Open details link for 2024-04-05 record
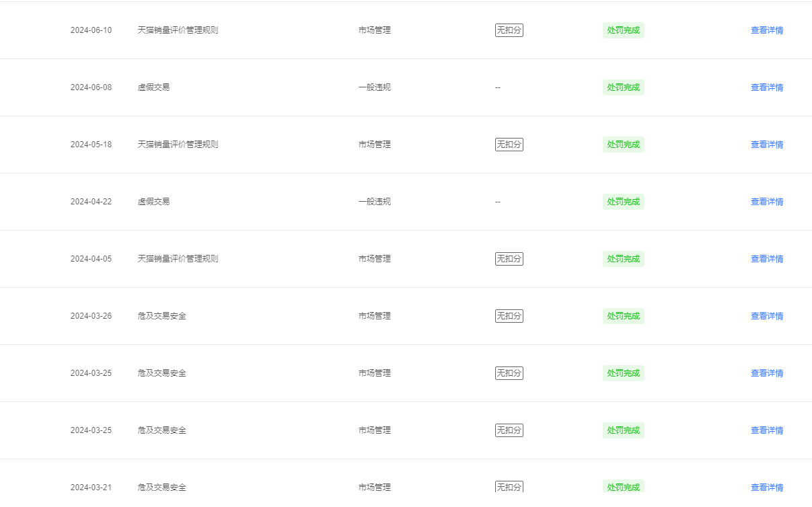The width and height of the screenshot is (812, 507). click(767, 259)
